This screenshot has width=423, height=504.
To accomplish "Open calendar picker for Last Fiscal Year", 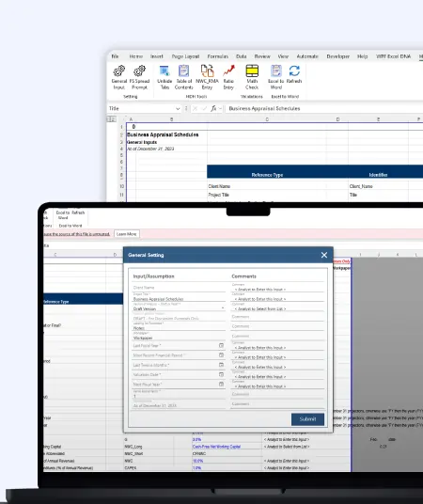I will [x=221, y=345].
